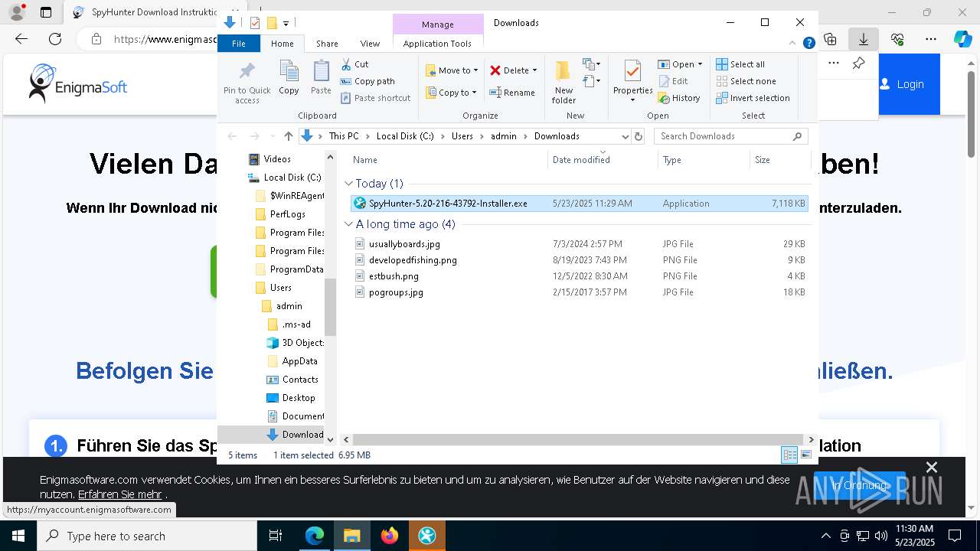
Task: Click the Manage contextual tab
Action: 438,24
